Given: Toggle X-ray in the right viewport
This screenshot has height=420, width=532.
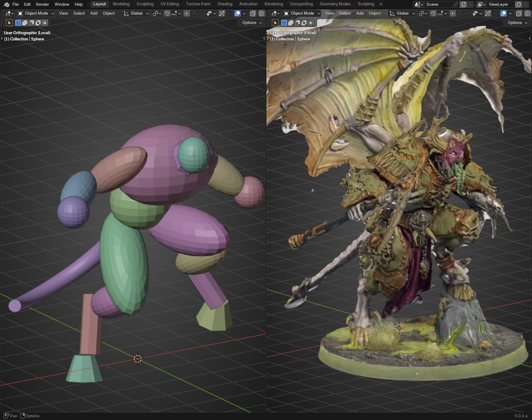Looking at the screenshot, I should pyautogui.click(x=519, y=13).
